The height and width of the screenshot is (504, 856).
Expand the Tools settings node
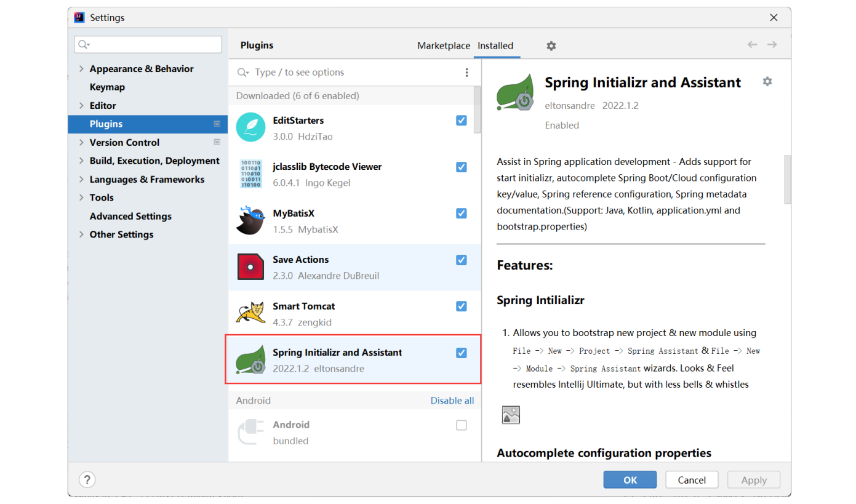point(81,198)
